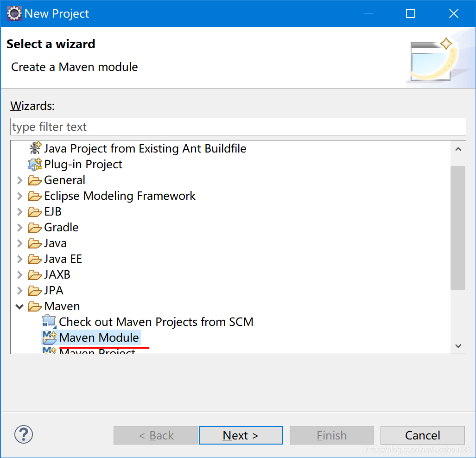This screenshot has height=458, width=476.
Task: Click the Next button
Action: point(241,435)
